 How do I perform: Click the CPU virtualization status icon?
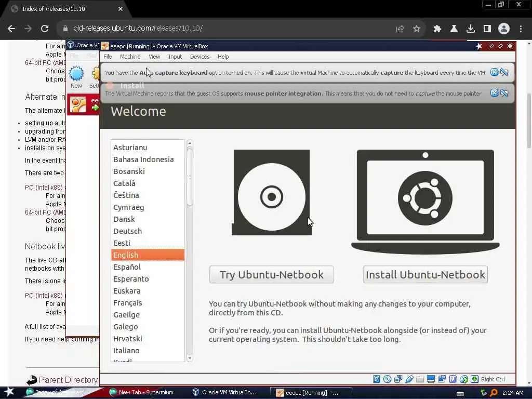pyautogui.click(x=453, y=379)
